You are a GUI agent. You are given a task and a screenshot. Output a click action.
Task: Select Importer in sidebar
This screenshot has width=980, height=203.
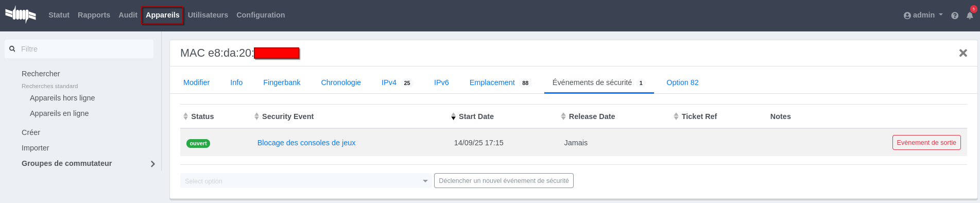pos(36,148)
